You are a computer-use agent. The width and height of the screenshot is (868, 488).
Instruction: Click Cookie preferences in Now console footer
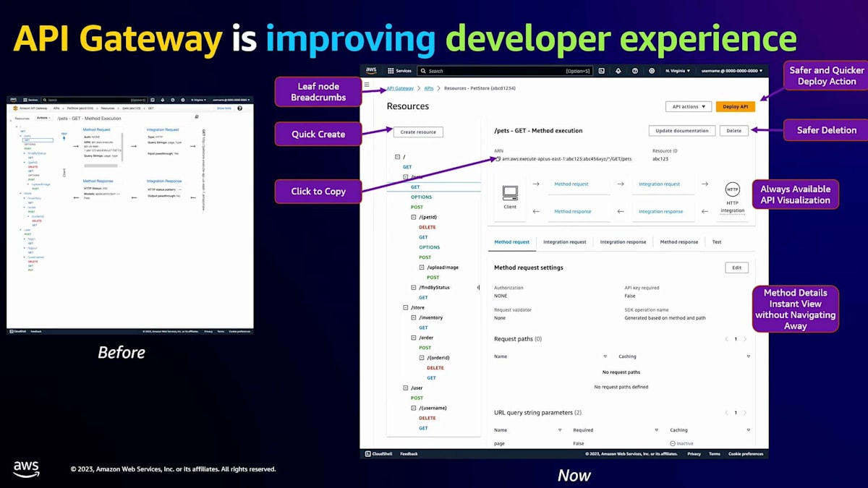click(746, 454)
